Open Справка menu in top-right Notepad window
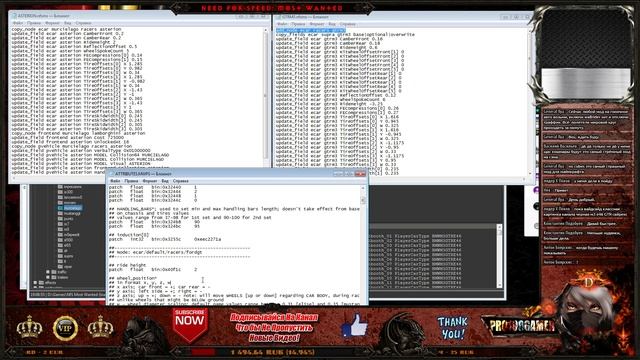 pos(347,24)
